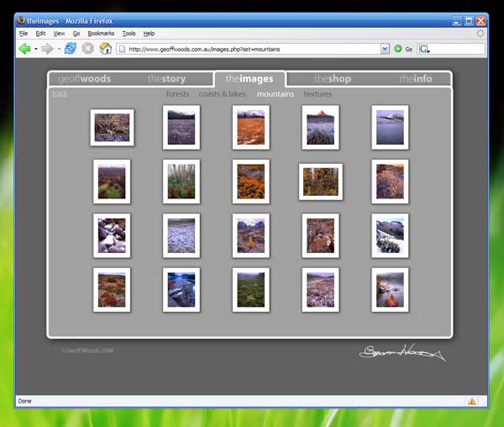Screen dimensions: 504x427
Task: Switch to the thestory tab
Action: click(166, 79)
